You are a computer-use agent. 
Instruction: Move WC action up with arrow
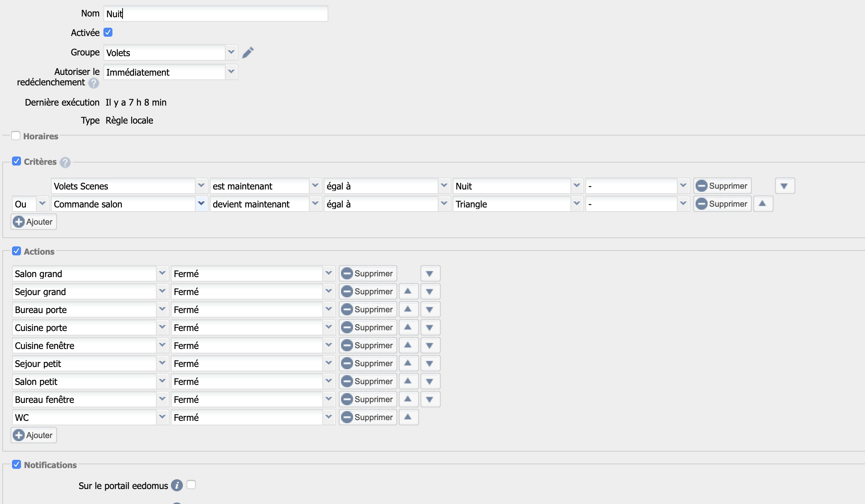point(408,417)
